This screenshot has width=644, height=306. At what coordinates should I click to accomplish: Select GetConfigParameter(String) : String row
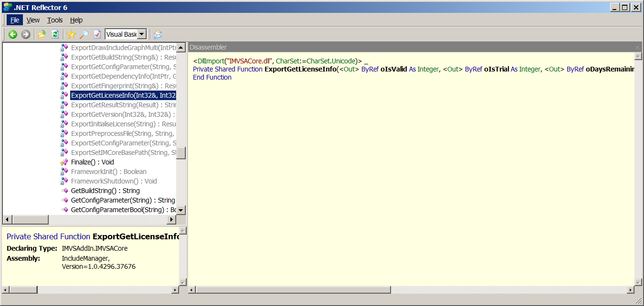[x=123, y=200]
